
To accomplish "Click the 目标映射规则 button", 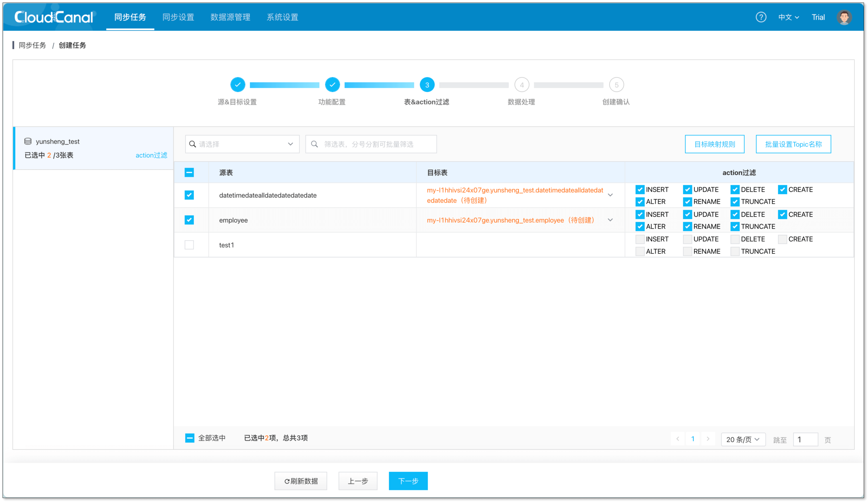I will (714, 144).
